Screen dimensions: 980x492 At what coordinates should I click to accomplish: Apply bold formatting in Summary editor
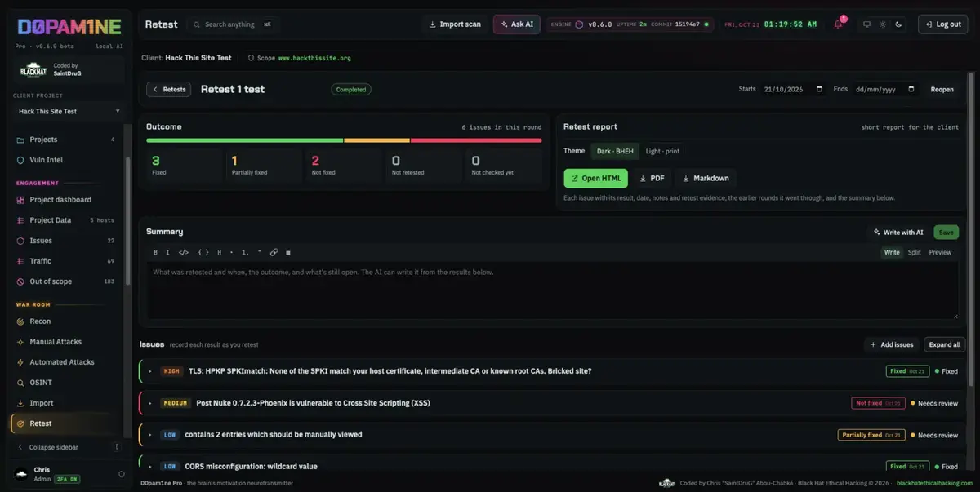tap(155, 252)
